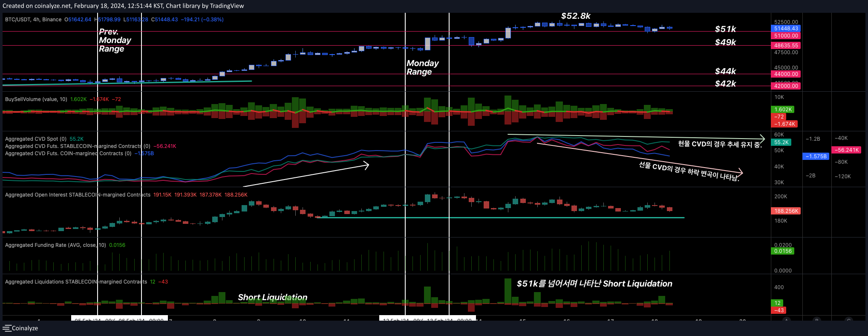This screenshot has width=868, height=336.
Task: Select Aggregated Funding Rate indicator title
Action: pyautogui.click(x=55, y=245)
